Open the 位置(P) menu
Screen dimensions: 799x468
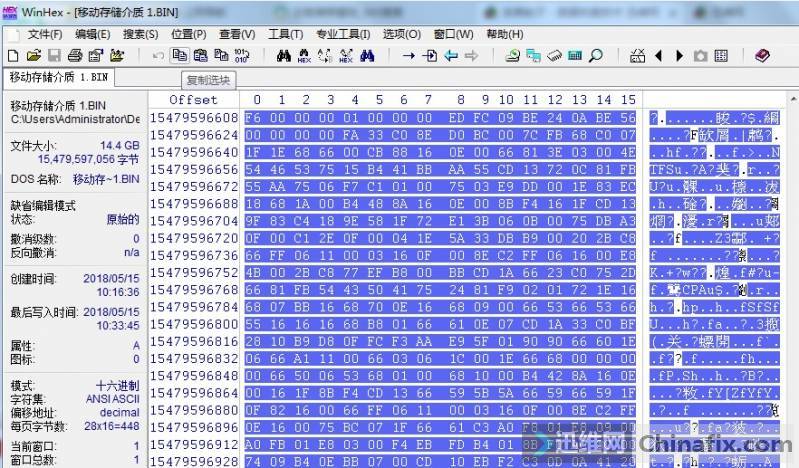tap(189, 34)
